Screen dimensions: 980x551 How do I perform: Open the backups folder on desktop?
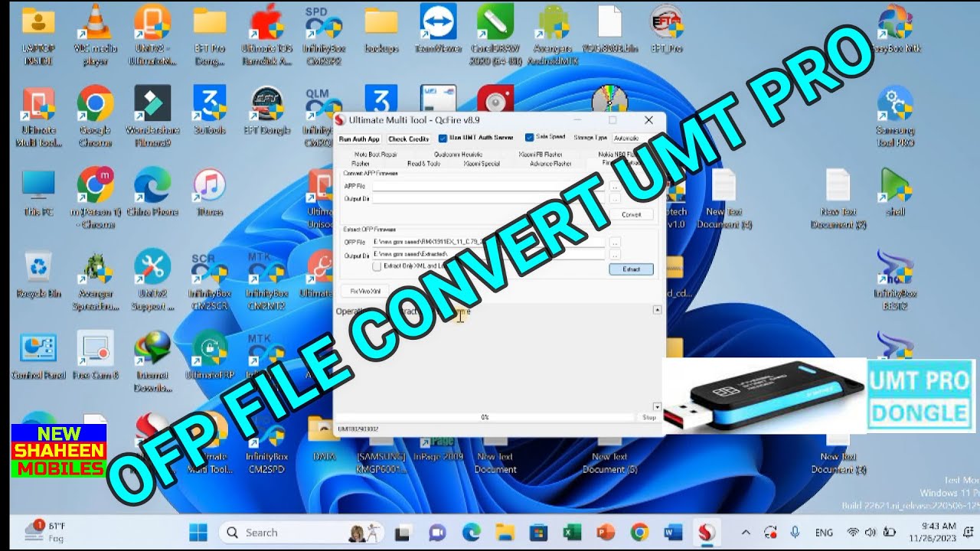pyautogui.click(x=381, y=28)
